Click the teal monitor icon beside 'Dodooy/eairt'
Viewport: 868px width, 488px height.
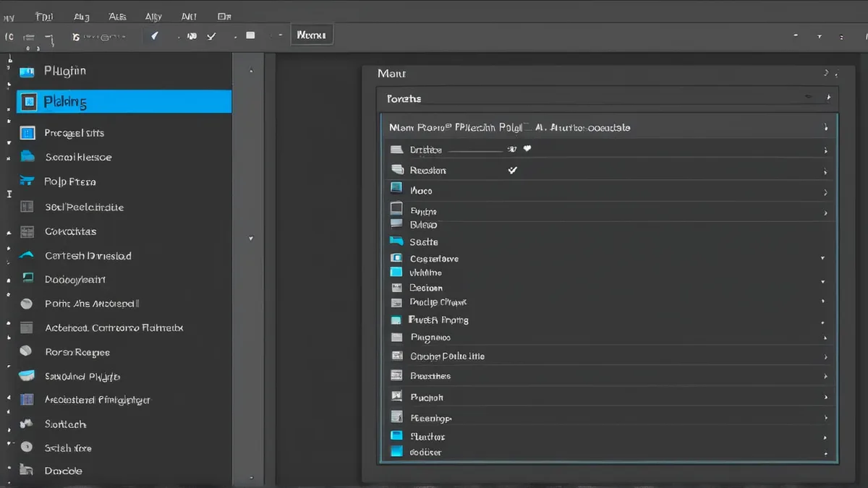(27, 278)
